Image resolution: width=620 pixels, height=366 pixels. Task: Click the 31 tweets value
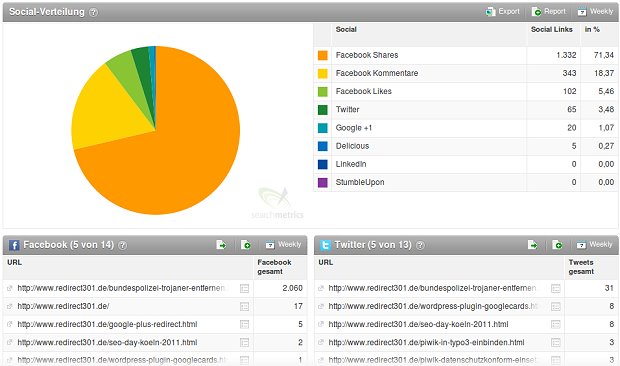click(609, 289)
